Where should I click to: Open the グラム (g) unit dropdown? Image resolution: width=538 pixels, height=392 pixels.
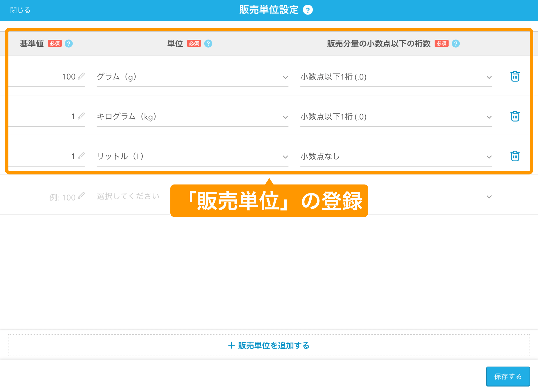[193, 77]
